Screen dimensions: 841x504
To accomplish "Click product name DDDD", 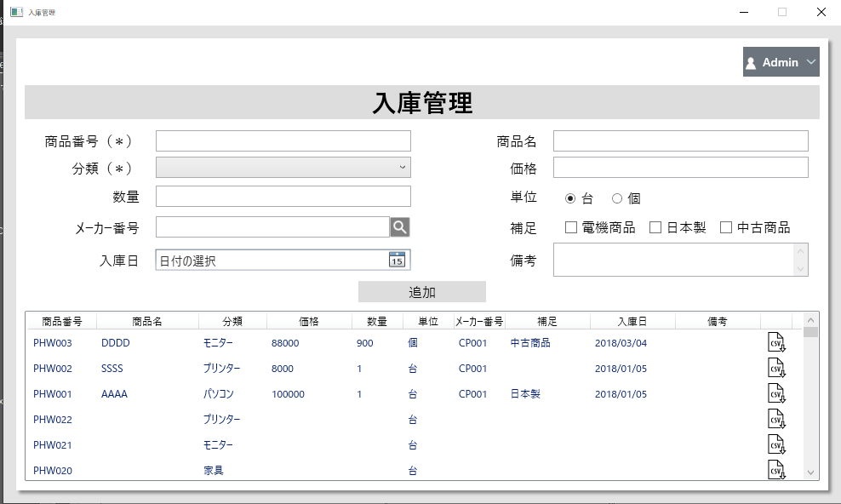I will 115,343.
